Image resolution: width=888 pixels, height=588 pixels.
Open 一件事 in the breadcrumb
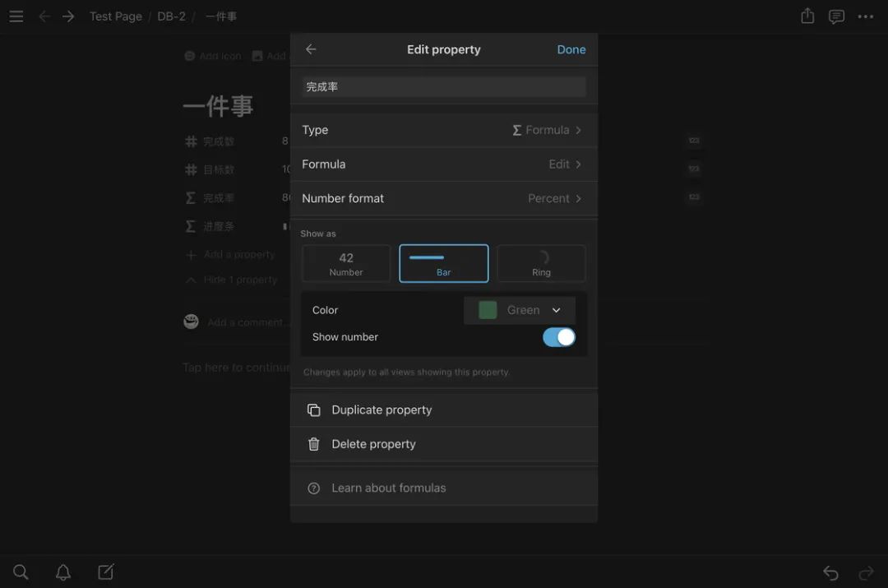point(221,16)
